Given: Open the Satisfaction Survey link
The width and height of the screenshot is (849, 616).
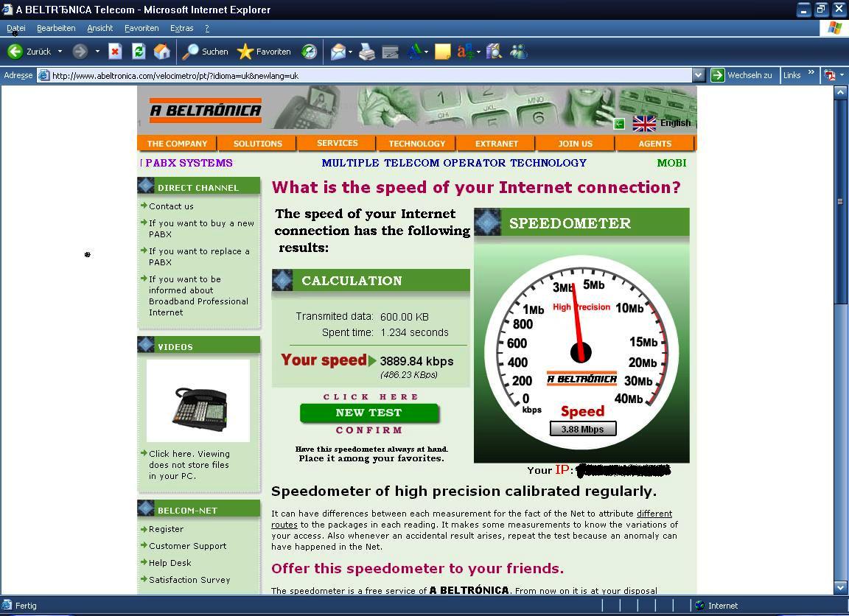Looking at the screenshot, I should click(x=189, y=580).
